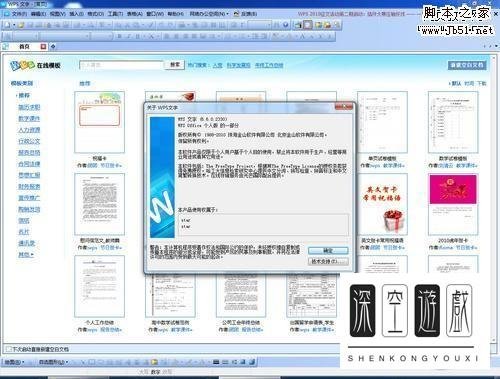The height and width of the screenshot is (379, 500).
Task: Open the 入党 hot search link
Action: coord(217,65)
